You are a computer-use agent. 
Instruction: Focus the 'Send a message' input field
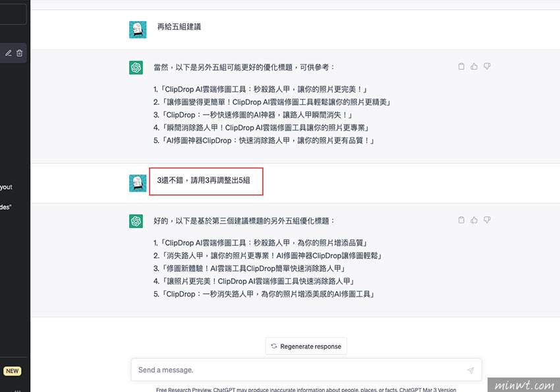click(x=296, y=370)
